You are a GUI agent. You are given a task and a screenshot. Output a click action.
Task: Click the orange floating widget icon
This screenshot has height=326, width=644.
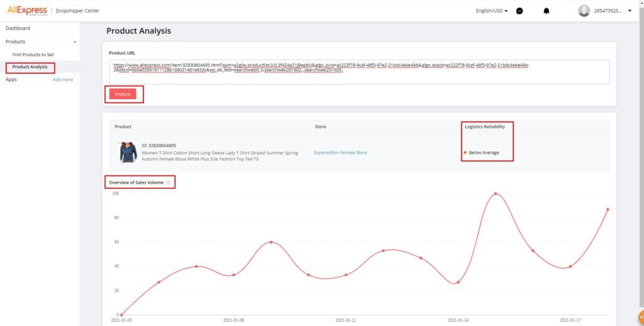coord(641,317)
